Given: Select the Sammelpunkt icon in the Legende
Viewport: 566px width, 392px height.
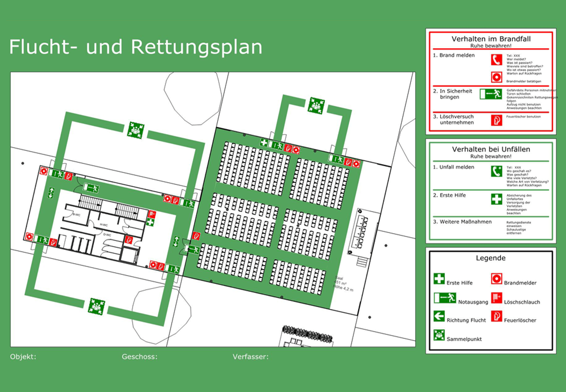Looking at the screenshot, I should click(439, 335).
